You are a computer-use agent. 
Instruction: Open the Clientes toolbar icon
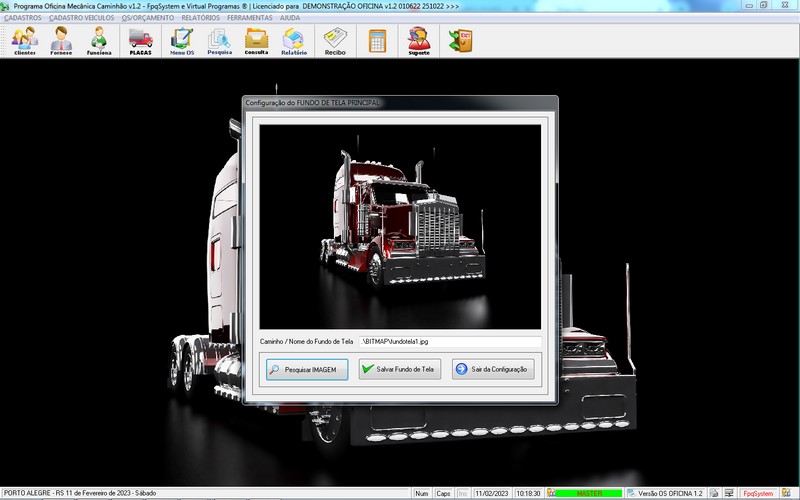(25, 40)
